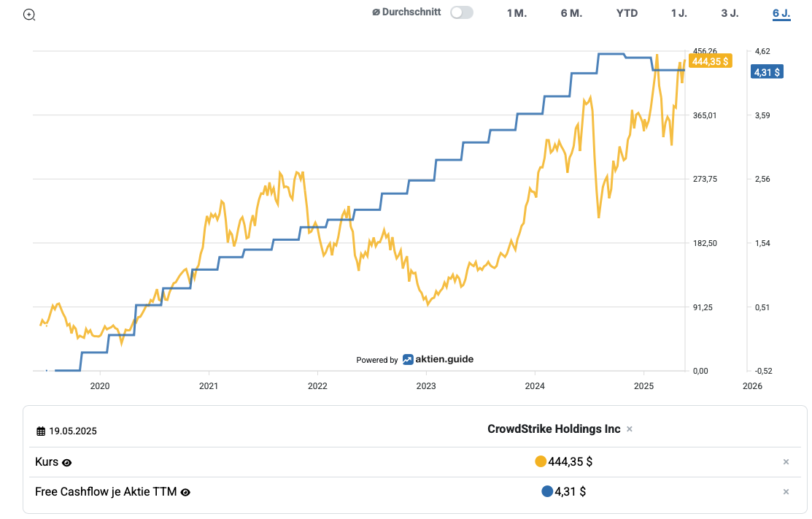This screenshot has height=519, width=812.
Task: Select the 1 M. time range
Action: click(517, 13)
